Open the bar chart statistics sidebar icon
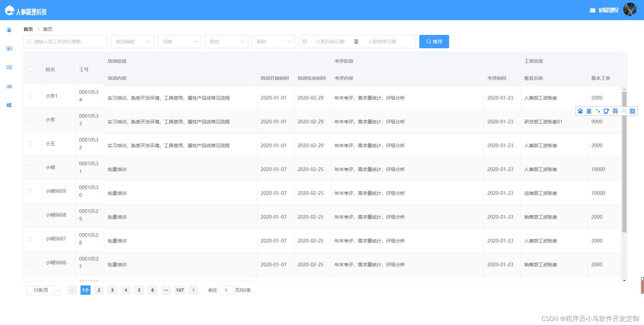This screenshot has height=325, width=644. coord(9,86)
